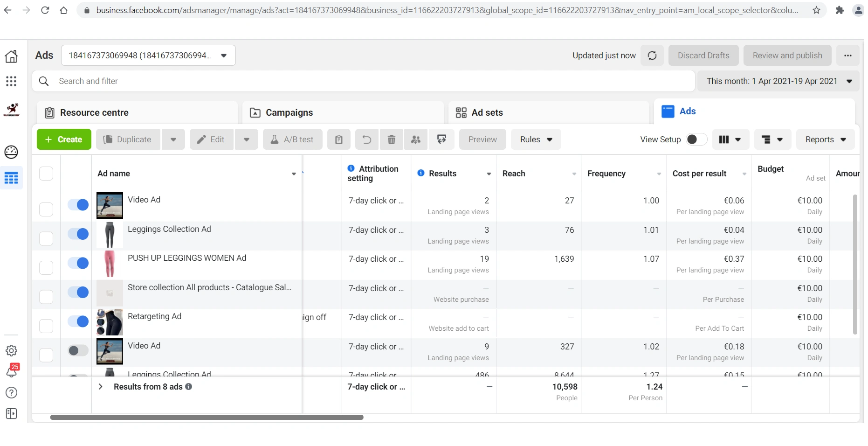The height and width of the screenshot is (446, 868).
Task: Click the refresh data icon beside Updated just now
Action: 652,56
